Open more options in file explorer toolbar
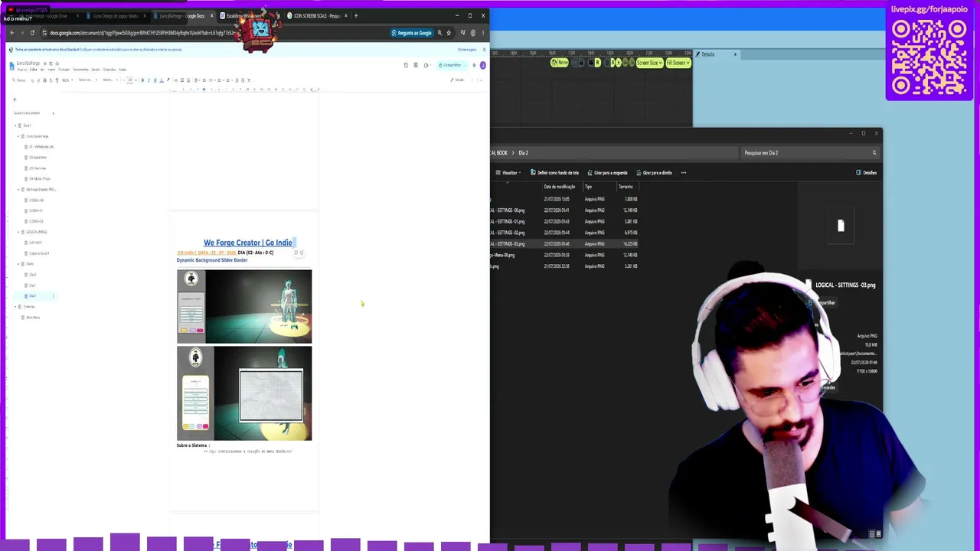Screen dimensions: 980x551 (x=684, y=173)
